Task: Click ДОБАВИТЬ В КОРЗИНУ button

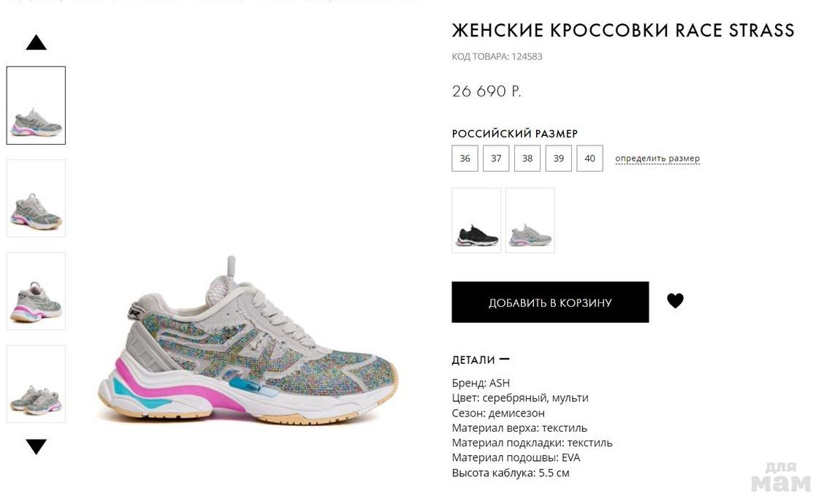Action: click(550, 302)
